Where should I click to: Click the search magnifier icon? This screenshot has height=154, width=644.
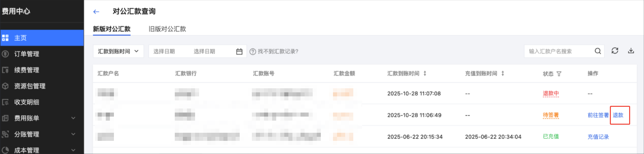tap(598, 51)
